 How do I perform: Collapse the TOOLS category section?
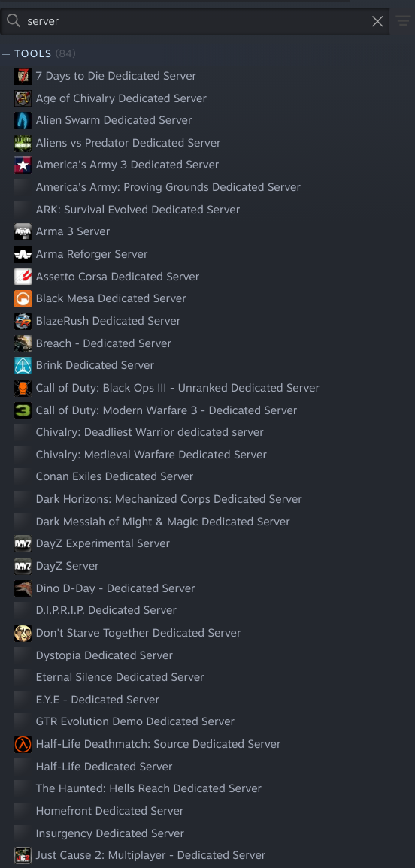pyautogui.click(x=6, y=53)
